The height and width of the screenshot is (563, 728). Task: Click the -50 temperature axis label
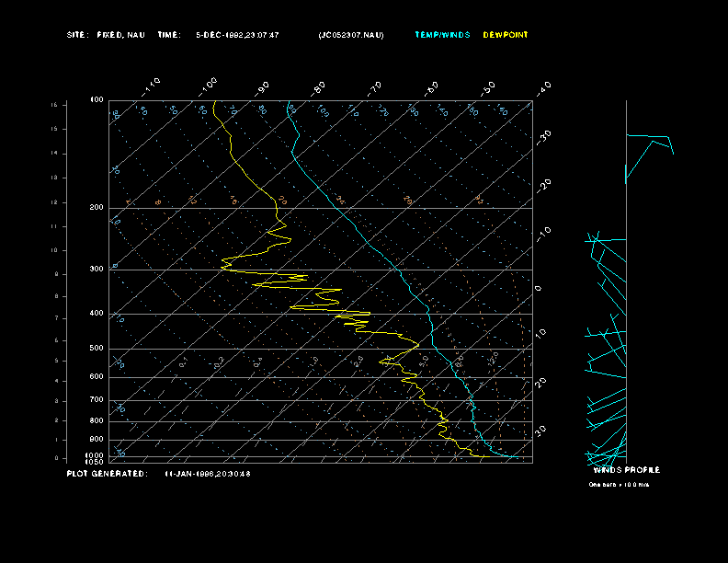(x=488, y=88)
